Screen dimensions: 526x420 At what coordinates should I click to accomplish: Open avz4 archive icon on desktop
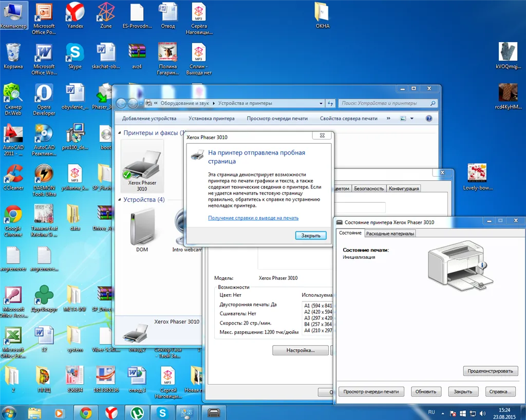[x=137, y=56]
